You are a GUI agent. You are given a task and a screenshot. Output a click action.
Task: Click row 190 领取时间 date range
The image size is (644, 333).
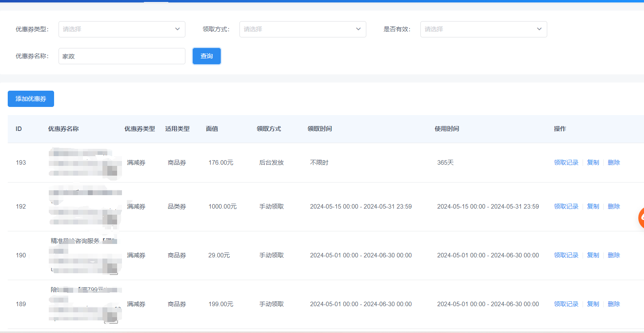[361, 255]
